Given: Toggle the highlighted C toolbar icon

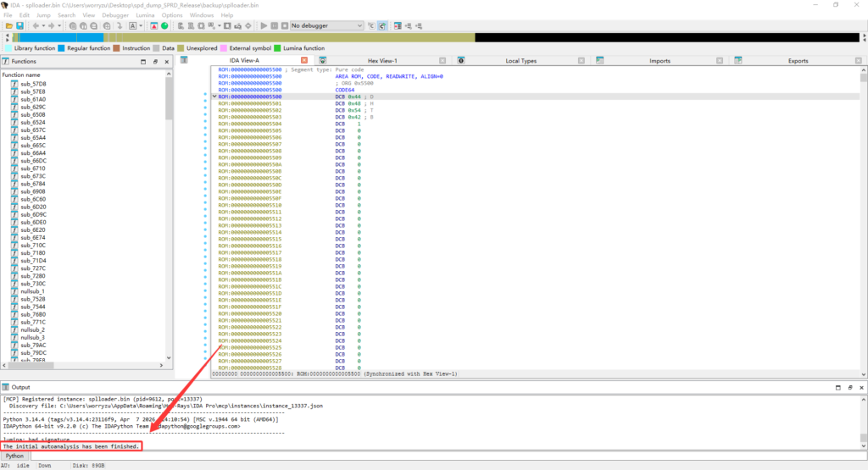Looking at the screenshot, I should [382, 26].
